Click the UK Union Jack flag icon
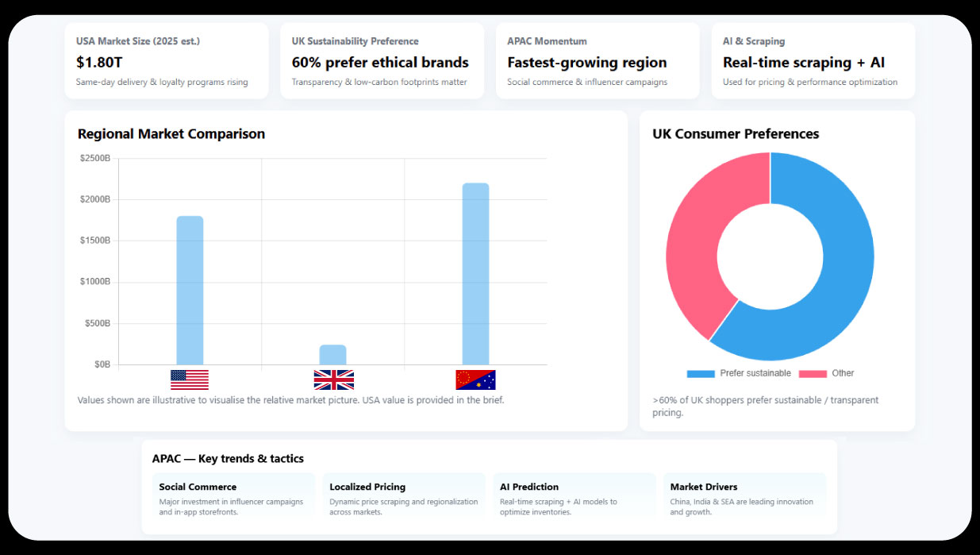The width and height of the screenshot is (980, 555). tap(333, 380)
